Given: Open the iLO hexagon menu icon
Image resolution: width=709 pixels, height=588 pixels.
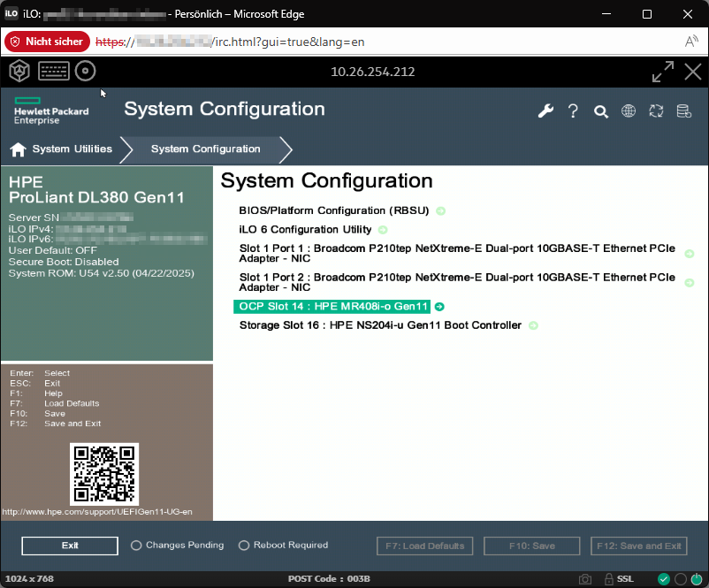Looking at the screenshot, I should [19, 71].
